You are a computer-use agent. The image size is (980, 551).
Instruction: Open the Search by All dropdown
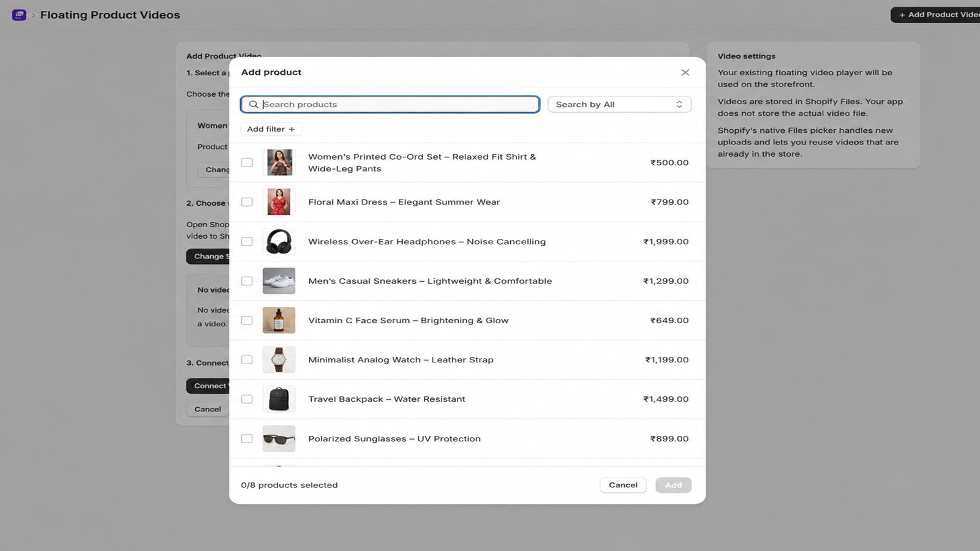(619, 105)
